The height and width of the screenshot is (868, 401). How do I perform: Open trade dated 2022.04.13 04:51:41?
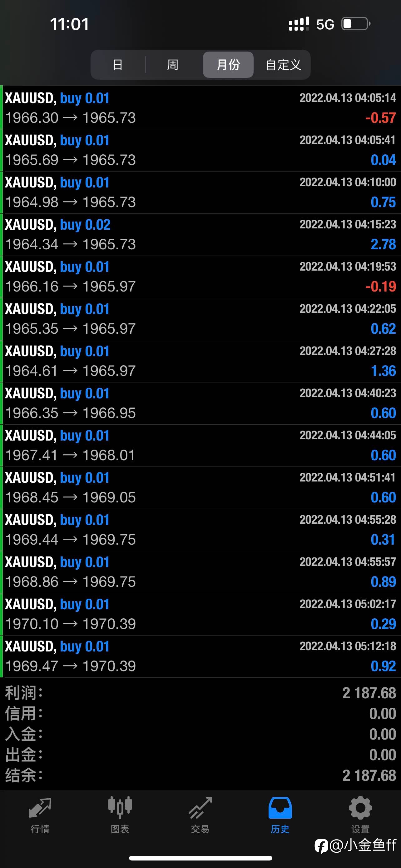coord(200,487)
